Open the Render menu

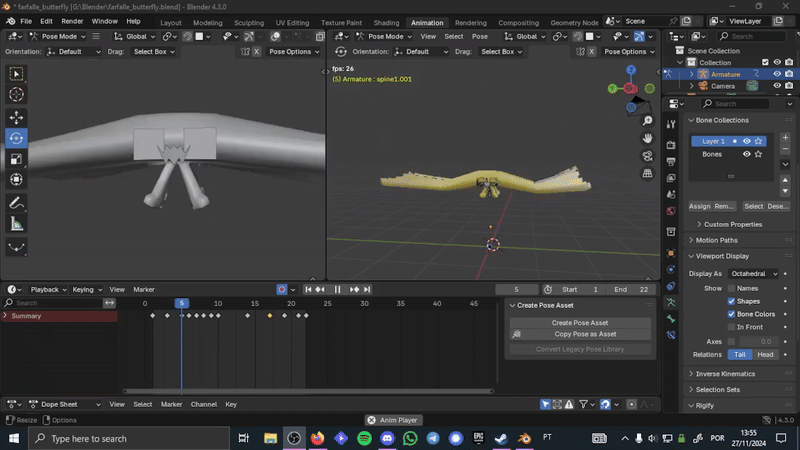72,21
